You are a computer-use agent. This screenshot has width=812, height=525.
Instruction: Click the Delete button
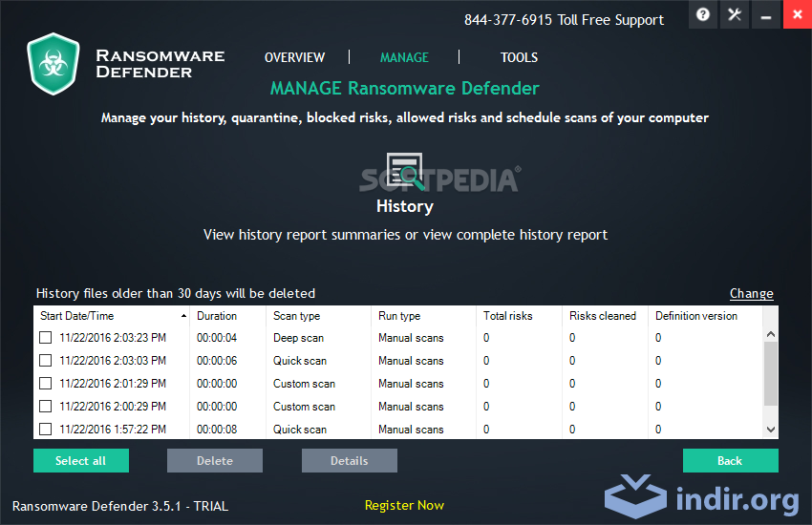215,460
